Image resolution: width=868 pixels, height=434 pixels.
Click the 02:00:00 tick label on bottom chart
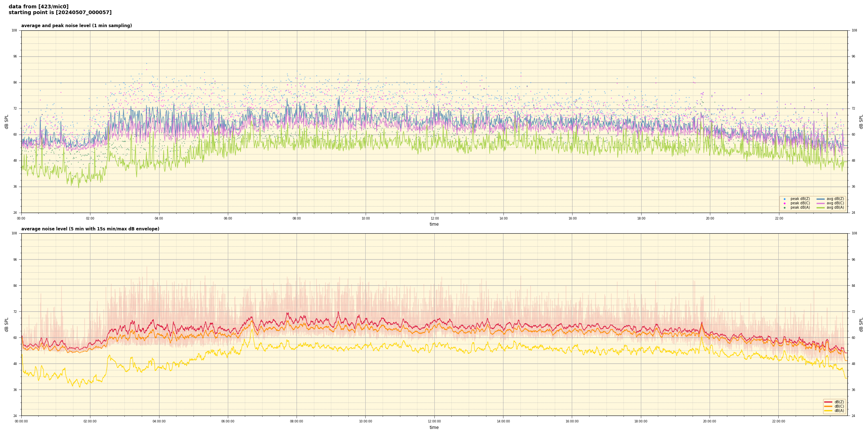pyautogui.click(x=90, y=421)
